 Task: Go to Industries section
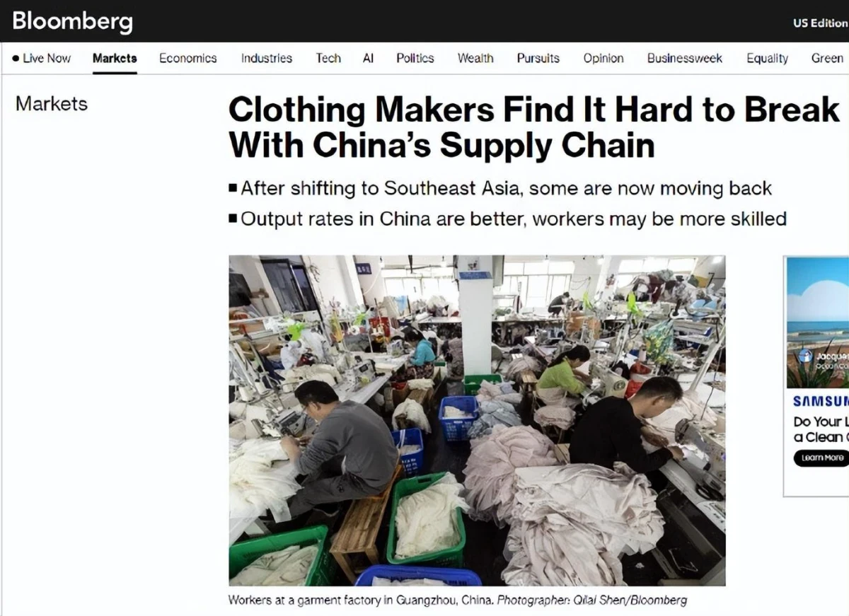point(266,59)
